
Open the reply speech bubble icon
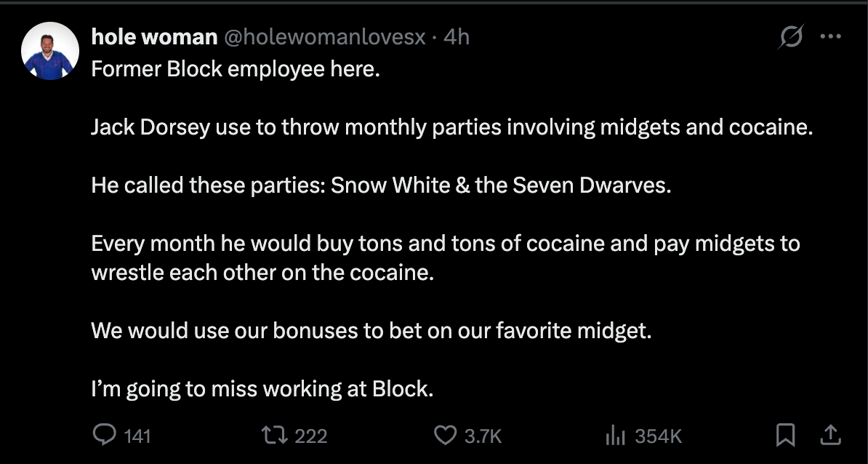tap(105, 434)
